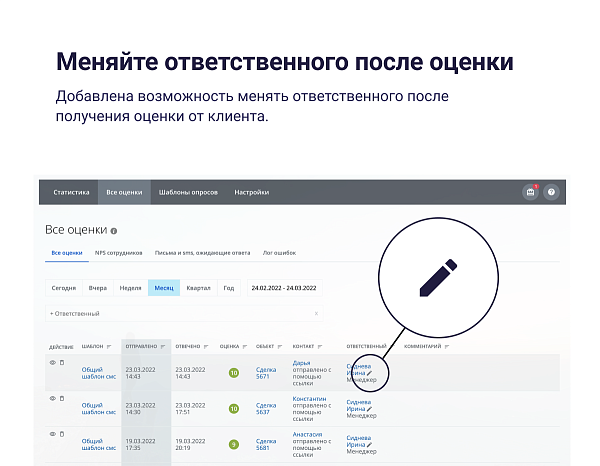Go to Шаблоны опросов in top navigation
The height and width of the screenshot is (466, 600).
(x=188, y=192)
